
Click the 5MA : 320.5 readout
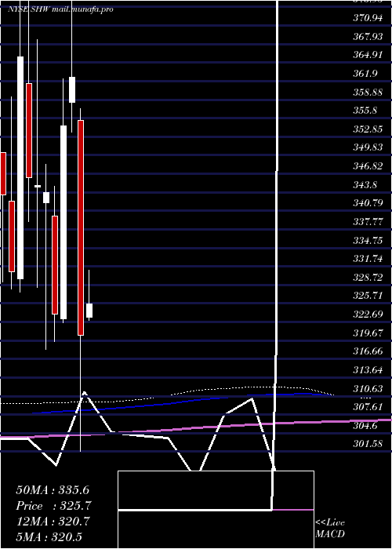click(x=49, y=536)
